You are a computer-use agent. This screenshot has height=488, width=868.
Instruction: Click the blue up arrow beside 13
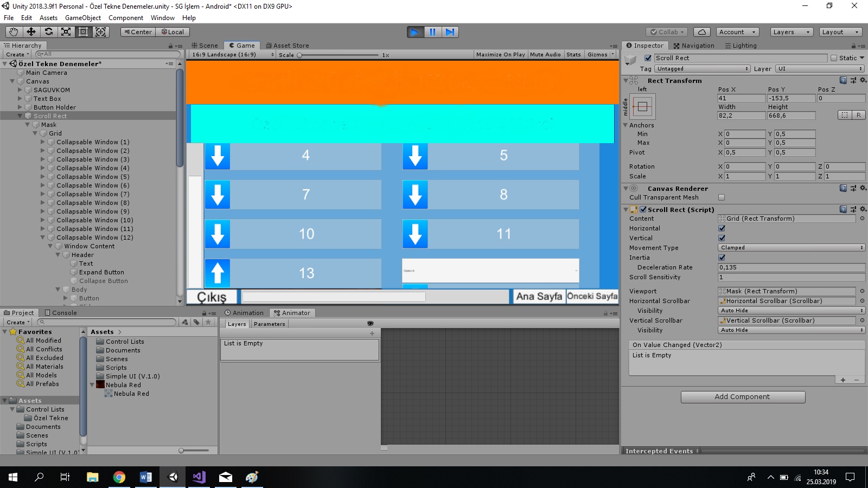coord(218,273)
